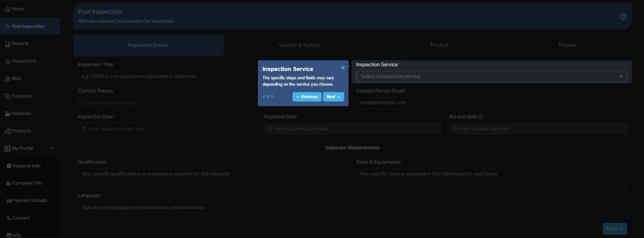Click Next in the tour popup
644x238 pixels.
pyautogui.click(x=333, y=97)
